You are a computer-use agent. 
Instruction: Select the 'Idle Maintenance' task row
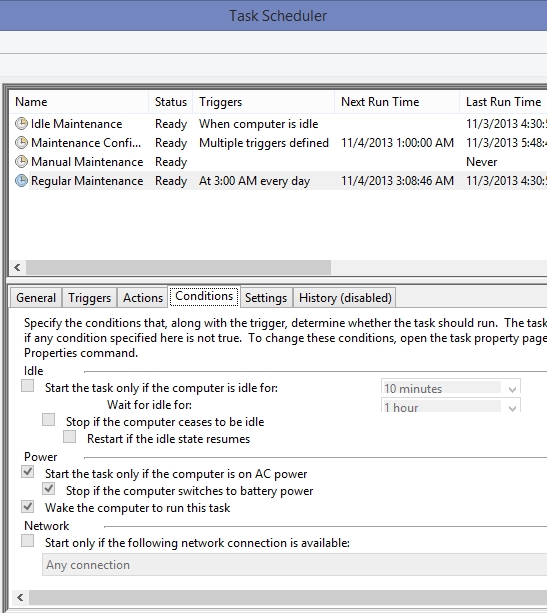pyautogui.click(x=278, y=124)
